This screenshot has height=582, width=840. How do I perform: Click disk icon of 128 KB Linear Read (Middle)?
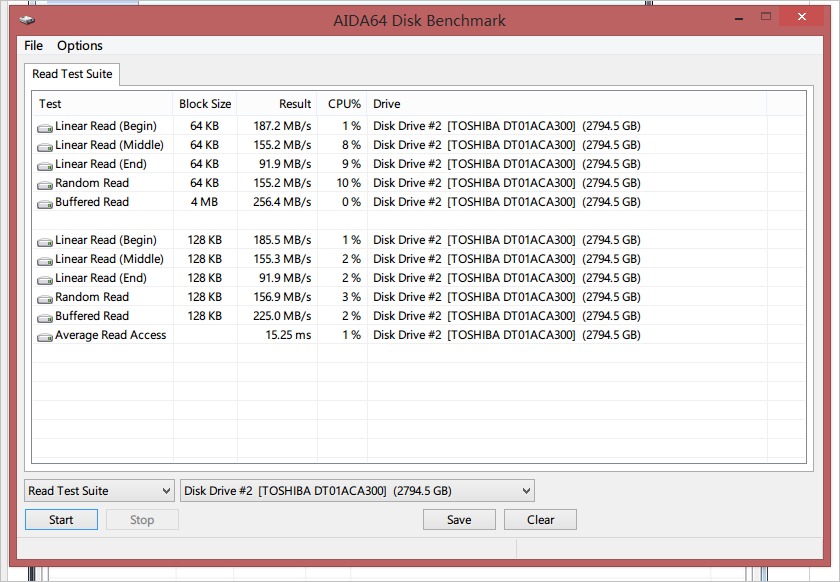coord(44,261)
